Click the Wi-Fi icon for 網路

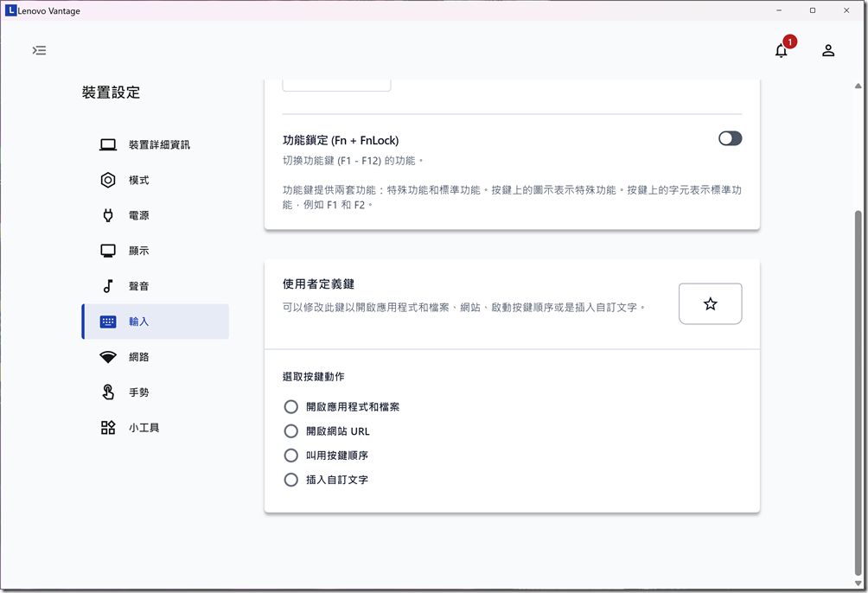click(108, 357)
